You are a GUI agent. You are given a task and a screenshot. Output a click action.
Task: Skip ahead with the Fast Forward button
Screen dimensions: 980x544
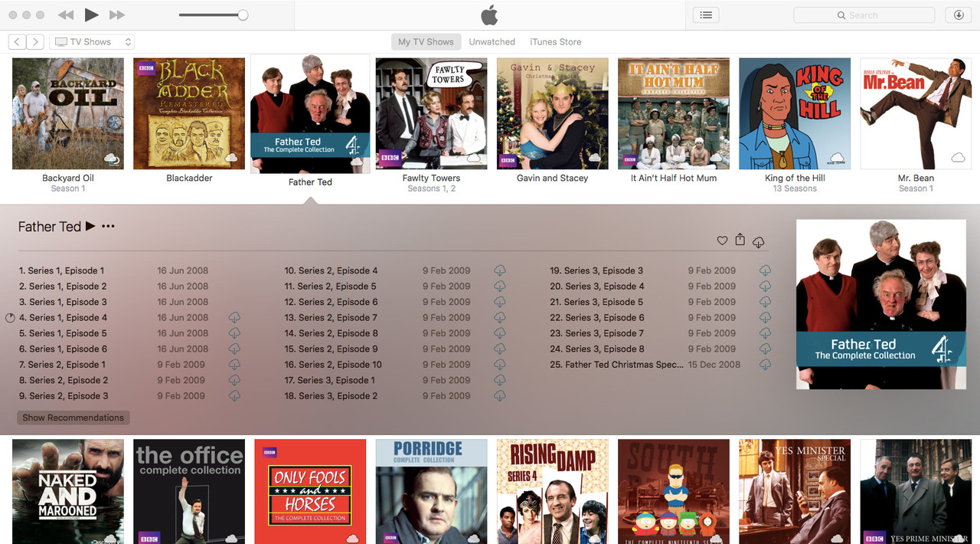[x=117, y=15]
